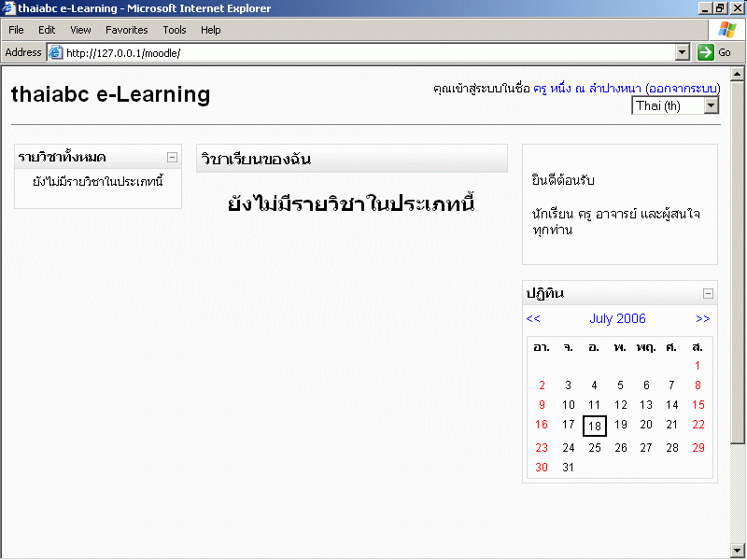Open the Favorites menu

click(126, 30)
